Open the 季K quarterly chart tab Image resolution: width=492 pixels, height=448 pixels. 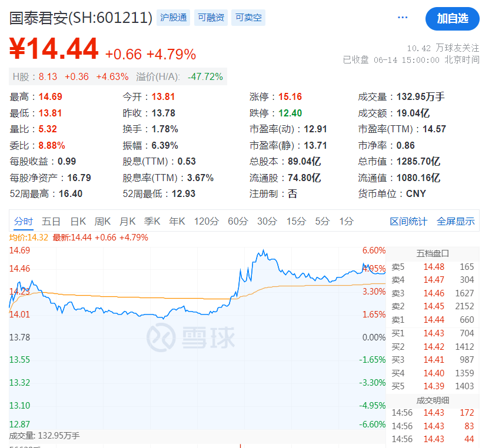(152, 221)
